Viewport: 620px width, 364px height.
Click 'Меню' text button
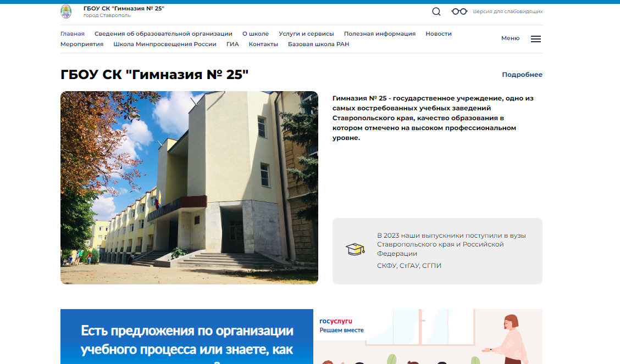pyautogui.click(x=510, y=38)
